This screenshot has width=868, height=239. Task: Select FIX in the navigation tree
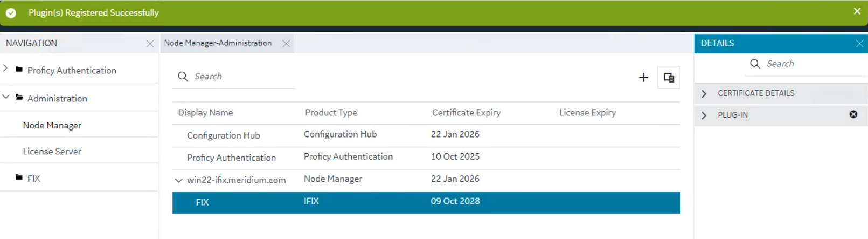pos(33,179)
